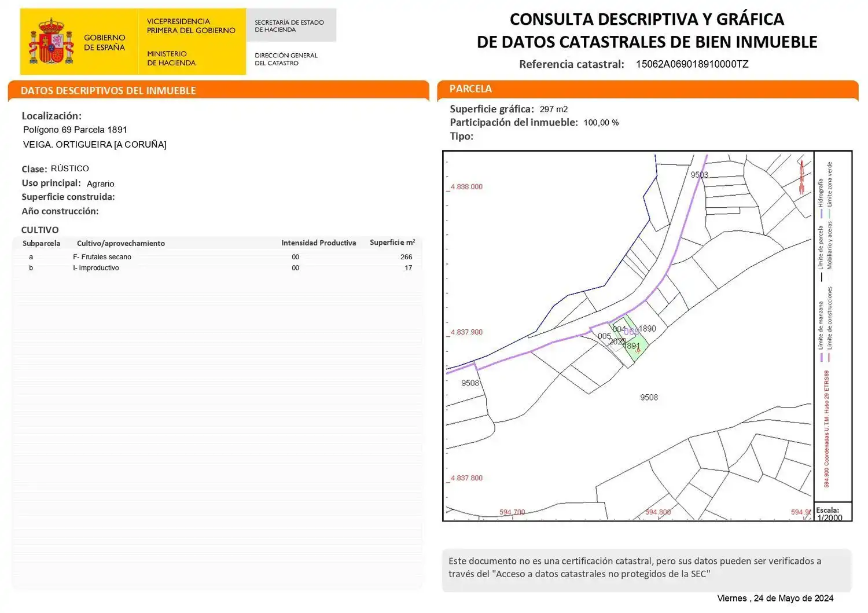The image size is (868, 613).
Task: Click parcel label 1890 on the map
Action: coord(648,329)
